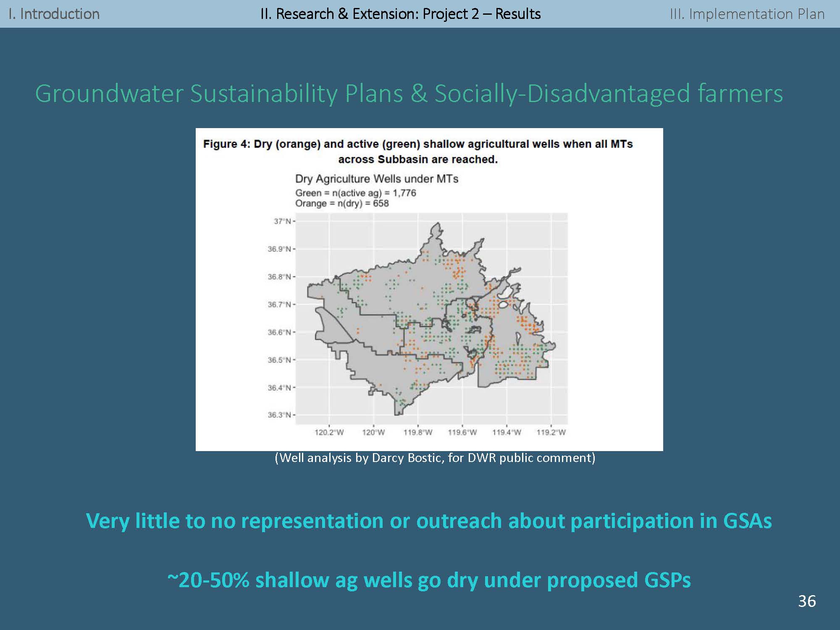
Task: Click the 20-50% shallow ag wells text
Action: pos(429,580)
